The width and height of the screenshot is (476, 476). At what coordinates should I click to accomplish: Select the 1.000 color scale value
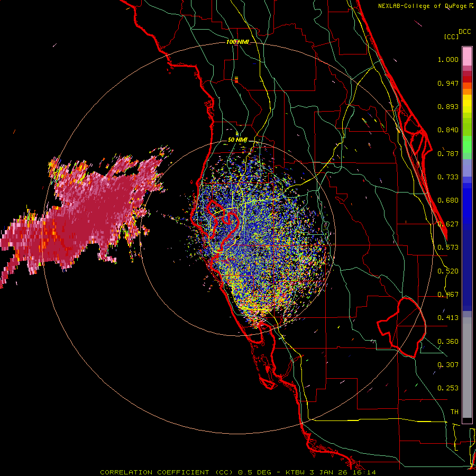point(448,59)
